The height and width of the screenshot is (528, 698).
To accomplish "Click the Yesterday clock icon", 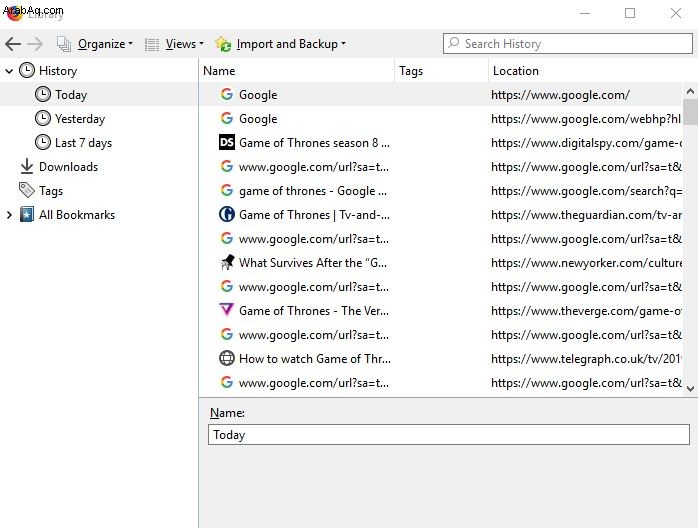I will [43, 118].
